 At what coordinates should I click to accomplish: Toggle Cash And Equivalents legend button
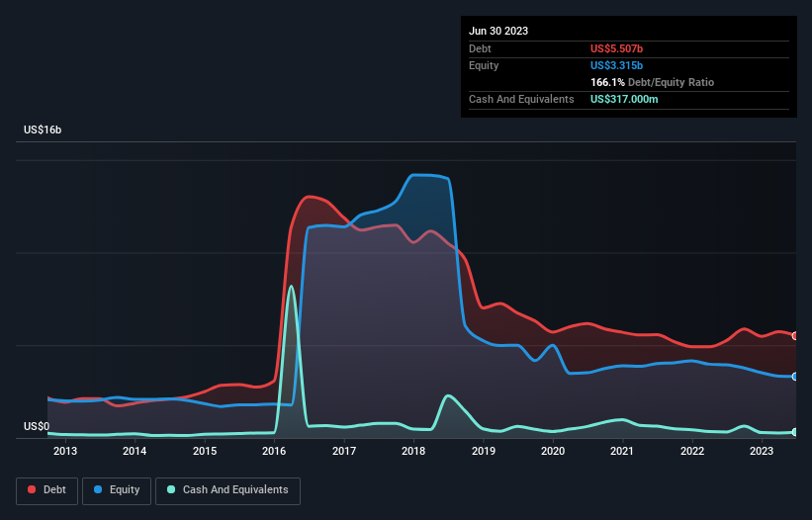[x=227, y=490]
